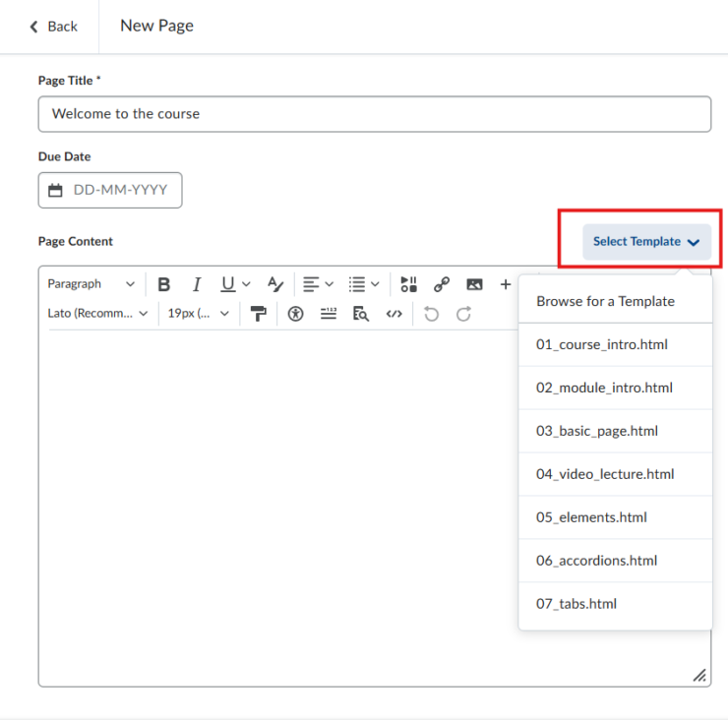Select the 04_video_lecture.html template
Image resolution: width=728 pixels, height=720 pixels.
tap(605, 474)
